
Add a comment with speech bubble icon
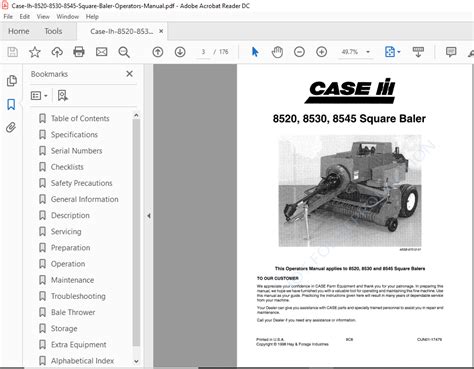[451, 52]
